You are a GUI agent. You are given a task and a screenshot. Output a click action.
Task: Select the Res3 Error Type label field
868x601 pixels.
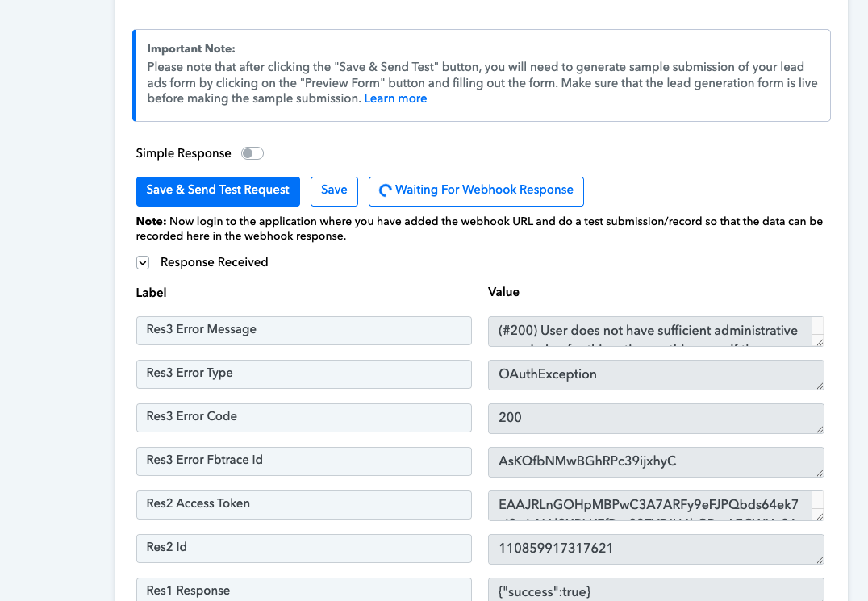(303, 374)
